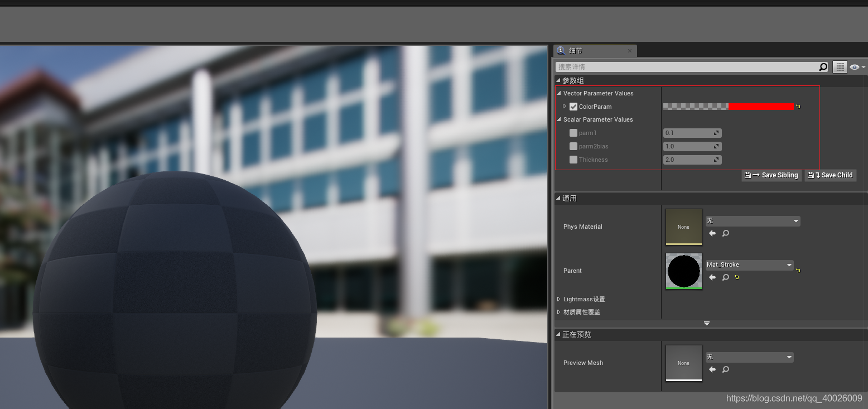Collapse Scalar Parameter Values group
This screenshot has height=409, width=868.
point(559,119)
